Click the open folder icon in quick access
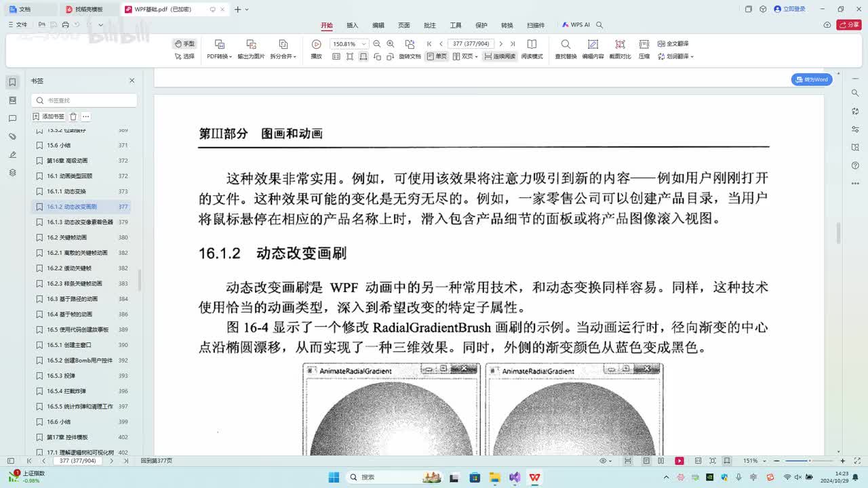 42,24
